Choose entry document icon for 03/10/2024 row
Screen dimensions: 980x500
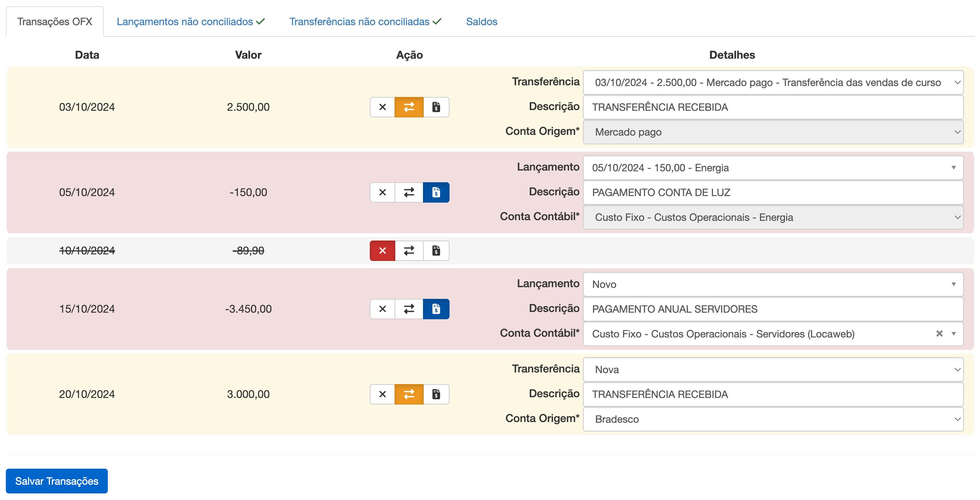[436, 107]
